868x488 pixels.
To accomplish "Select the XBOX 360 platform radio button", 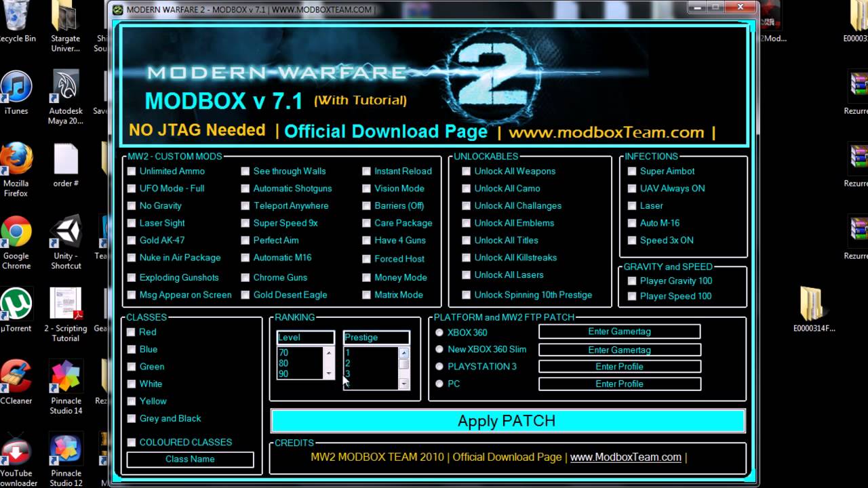I will tap(439, 332).
